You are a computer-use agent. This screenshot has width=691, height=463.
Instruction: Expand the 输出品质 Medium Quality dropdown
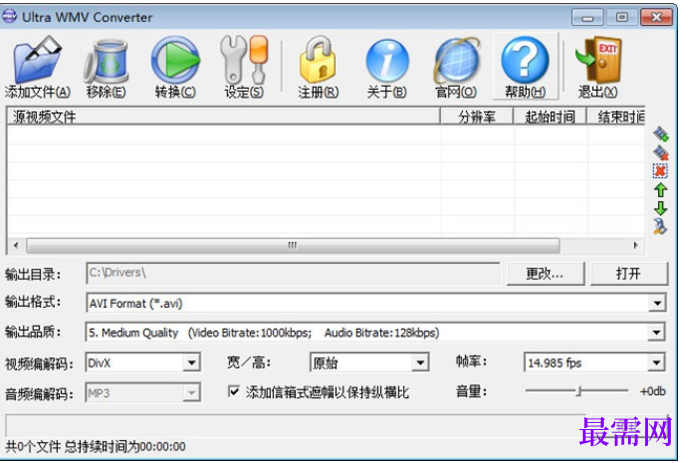click(657, 333)
